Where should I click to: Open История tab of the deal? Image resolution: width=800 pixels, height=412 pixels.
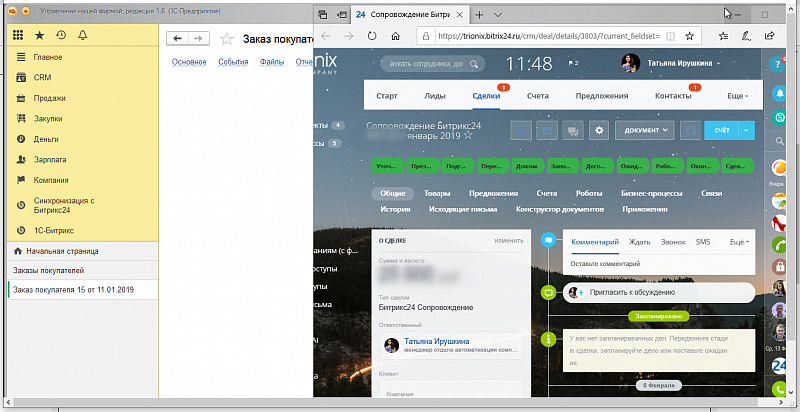(395, 209)
